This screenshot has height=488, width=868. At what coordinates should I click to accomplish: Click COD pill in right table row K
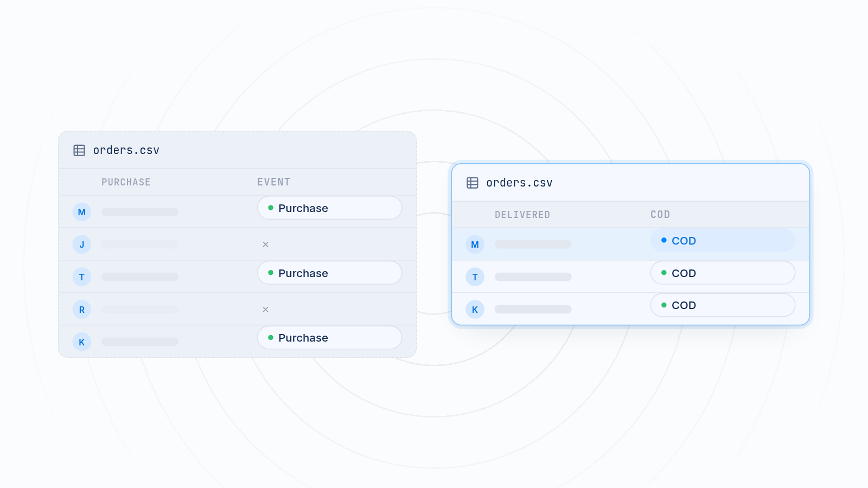pos(723,305)
